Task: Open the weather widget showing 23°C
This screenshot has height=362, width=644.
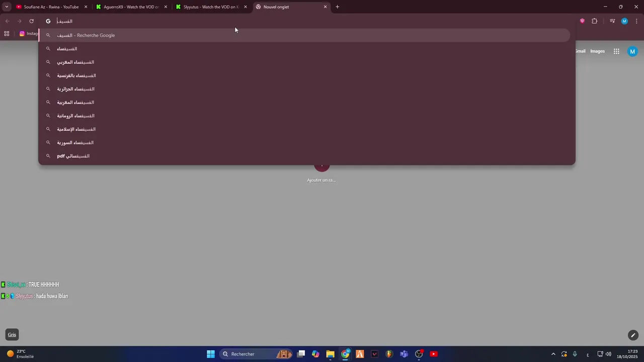Action: [x=20, y=354]
